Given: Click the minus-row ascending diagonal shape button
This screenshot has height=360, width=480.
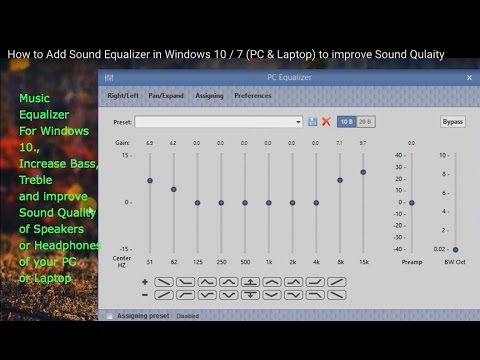Looking at the screenshot, I should pos(164,295).
